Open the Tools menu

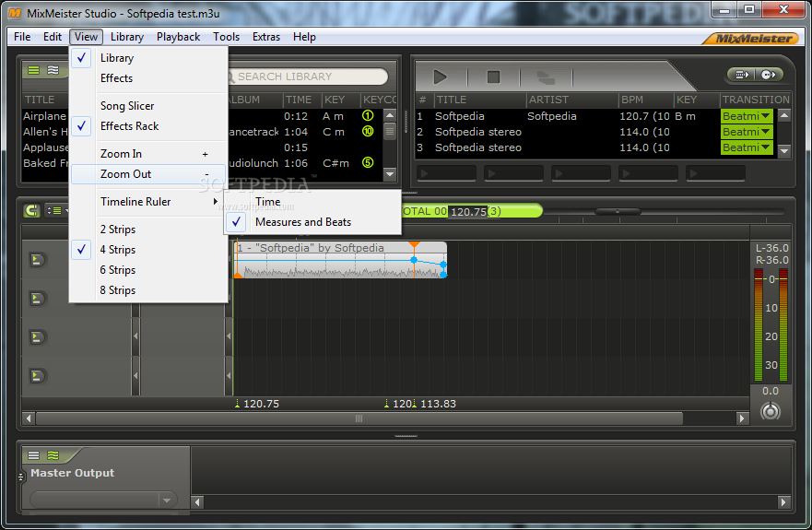[227, 37]
